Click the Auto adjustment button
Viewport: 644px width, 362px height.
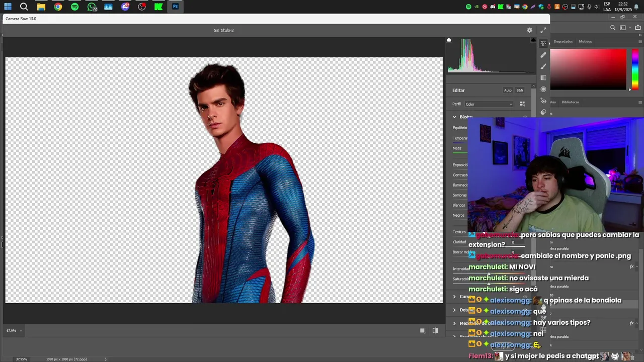click(x=508, y=90)
